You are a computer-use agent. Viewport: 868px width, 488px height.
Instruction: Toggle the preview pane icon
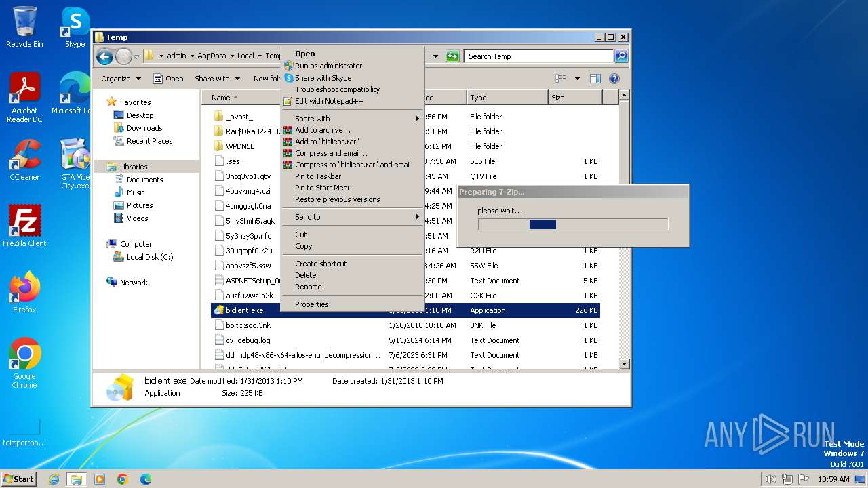[595, 79]
